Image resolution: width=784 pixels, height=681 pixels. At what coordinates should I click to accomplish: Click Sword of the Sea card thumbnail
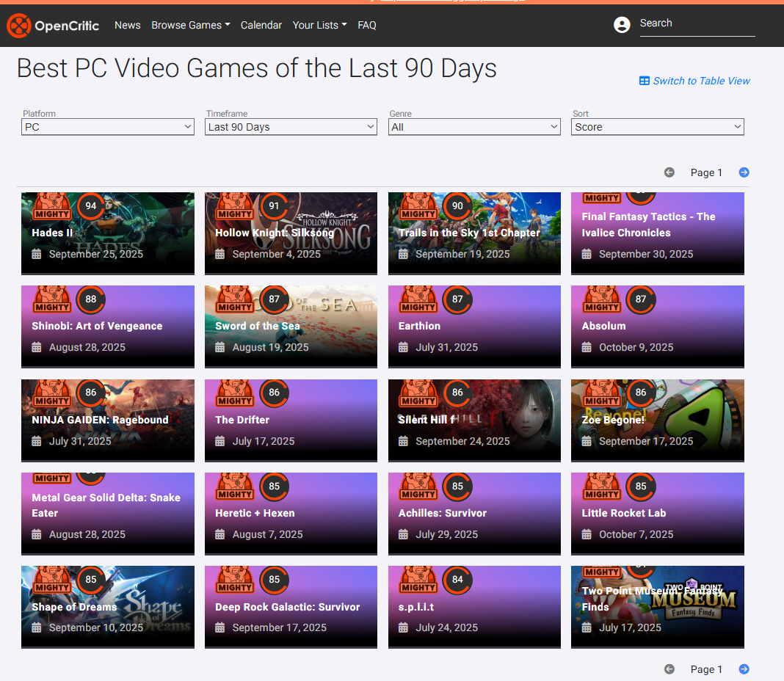pos(291,326)
